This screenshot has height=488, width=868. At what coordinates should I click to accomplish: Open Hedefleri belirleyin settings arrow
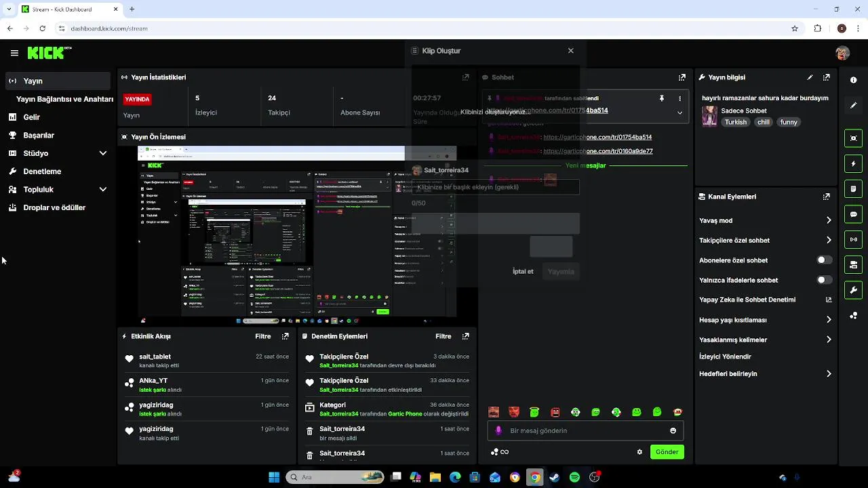(x=829, y=373)
